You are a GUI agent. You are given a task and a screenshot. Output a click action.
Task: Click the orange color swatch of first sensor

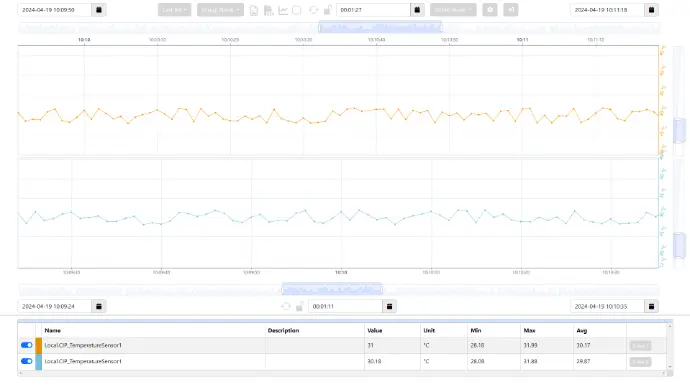pyautogui.click(x=39, y=346)
